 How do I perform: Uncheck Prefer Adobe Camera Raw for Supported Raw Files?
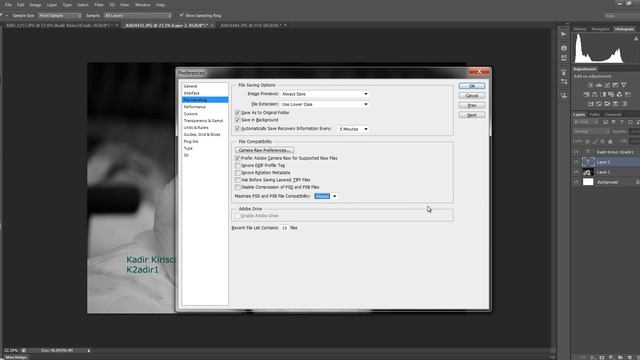238,158
